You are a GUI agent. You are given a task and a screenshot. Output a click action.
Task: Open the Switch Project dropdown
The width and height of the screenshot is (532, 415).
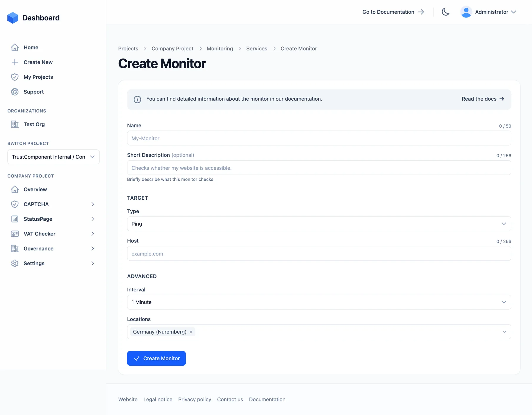(x=53, y=157)
